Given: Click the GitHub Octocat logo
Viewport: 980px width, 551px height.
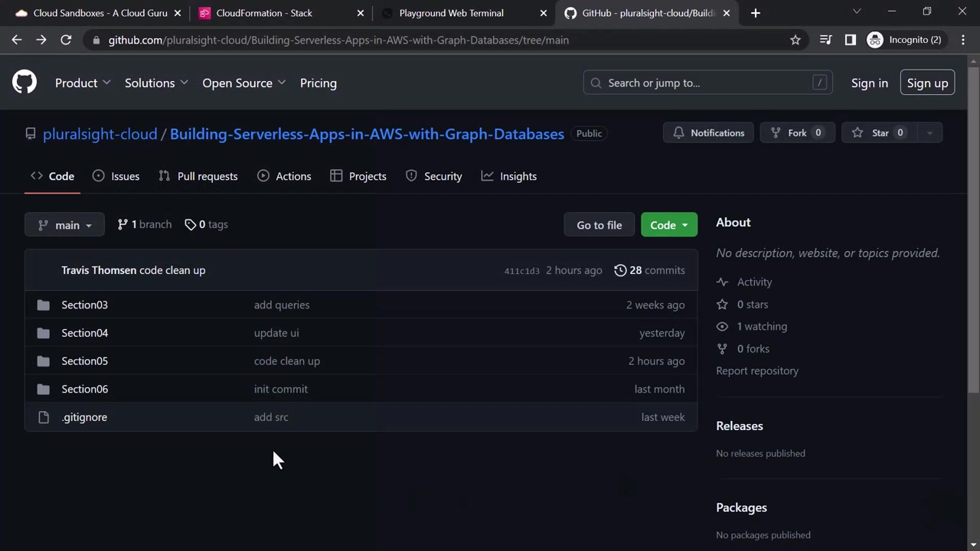Looking at the screenshot, I should point(24,83).
